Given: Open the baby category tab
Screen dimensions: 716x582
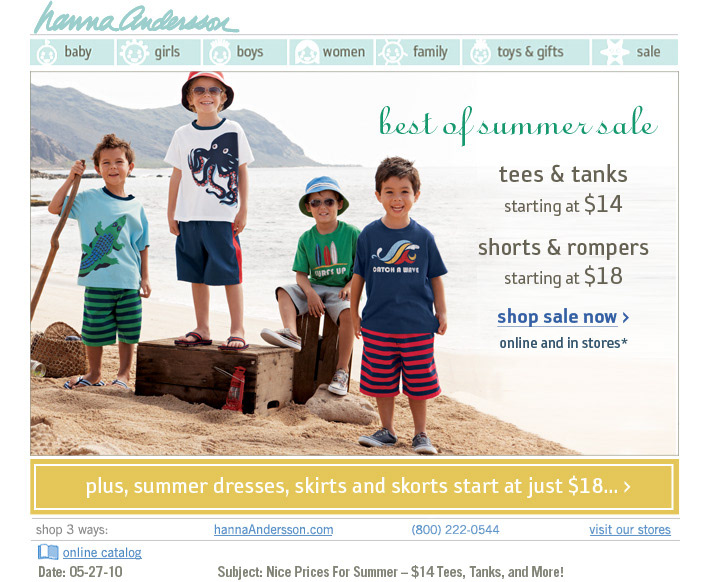Looking at the screenshot, I should coord(72,52).
